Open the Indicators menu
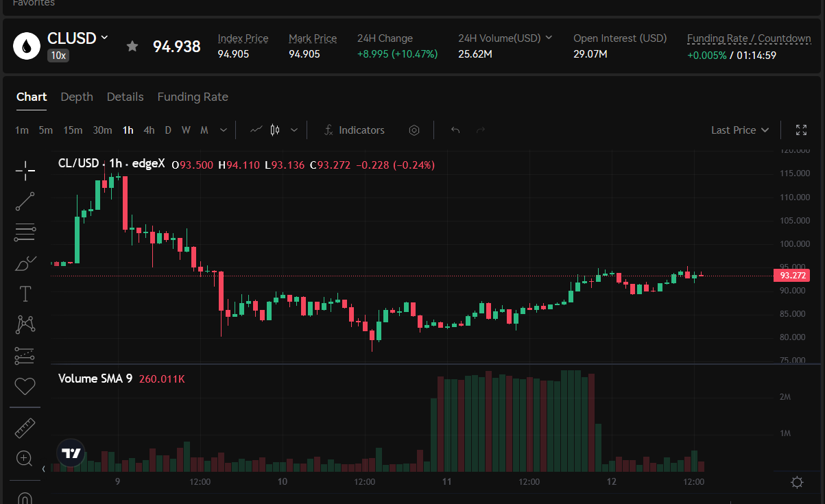This screenshot has width=825, height=504. [x=354, y=130]
